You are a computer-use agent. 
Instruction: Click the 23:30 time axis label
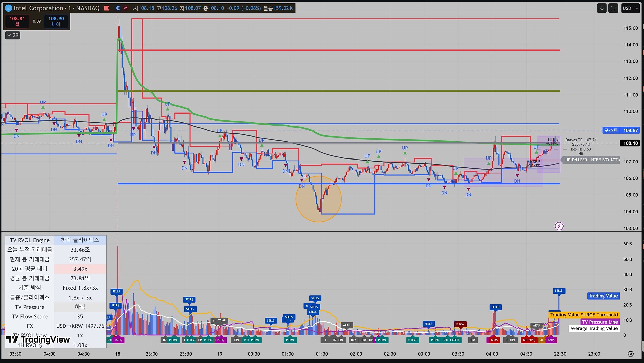click(x=185, y=354)
